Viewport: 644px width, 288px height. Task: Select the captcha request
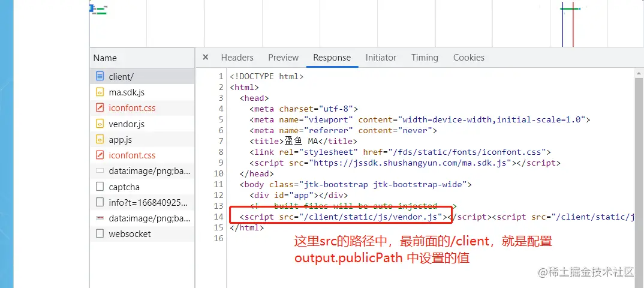142,187
